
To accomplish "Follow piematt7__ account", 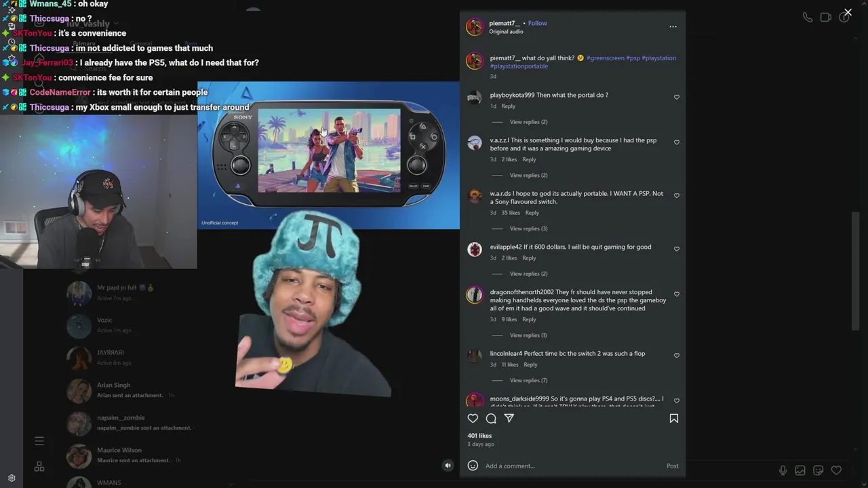I will 538,23.
